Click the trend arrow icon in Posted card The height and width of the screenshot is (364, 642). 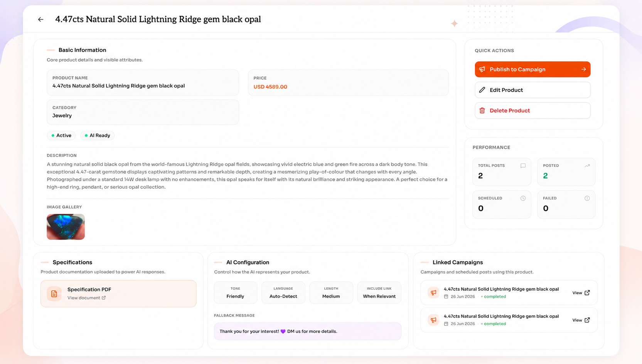click(587, 166)
